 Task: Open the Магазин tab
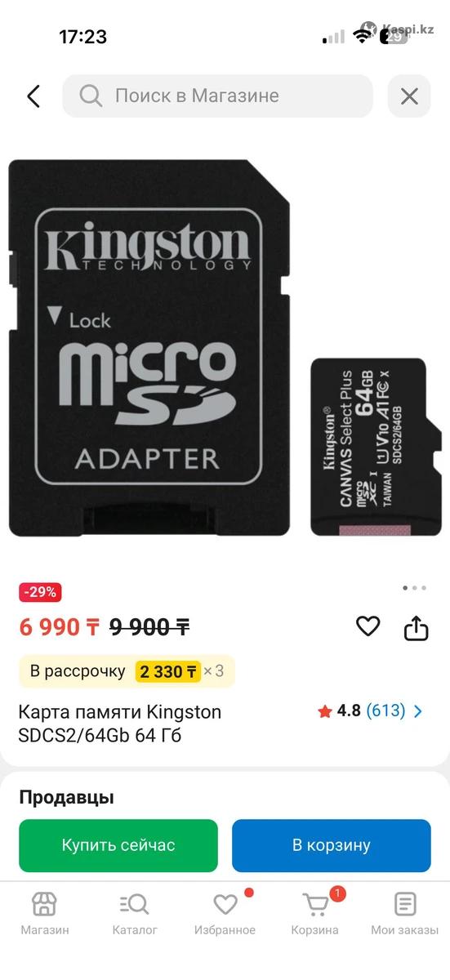[45, 914]
